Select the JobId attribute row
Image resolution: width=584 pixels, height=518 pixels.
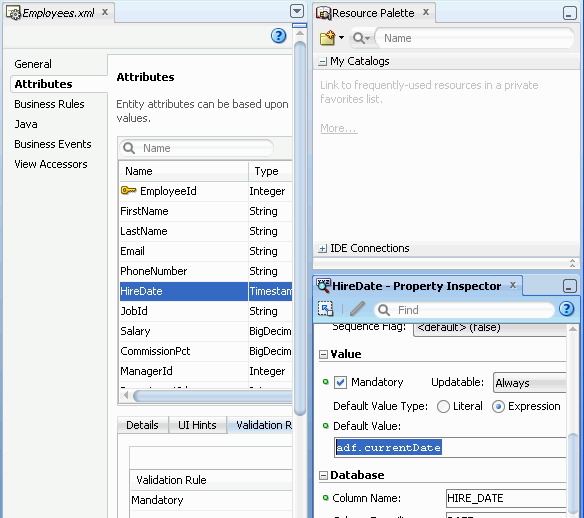(x=206, y=311)
